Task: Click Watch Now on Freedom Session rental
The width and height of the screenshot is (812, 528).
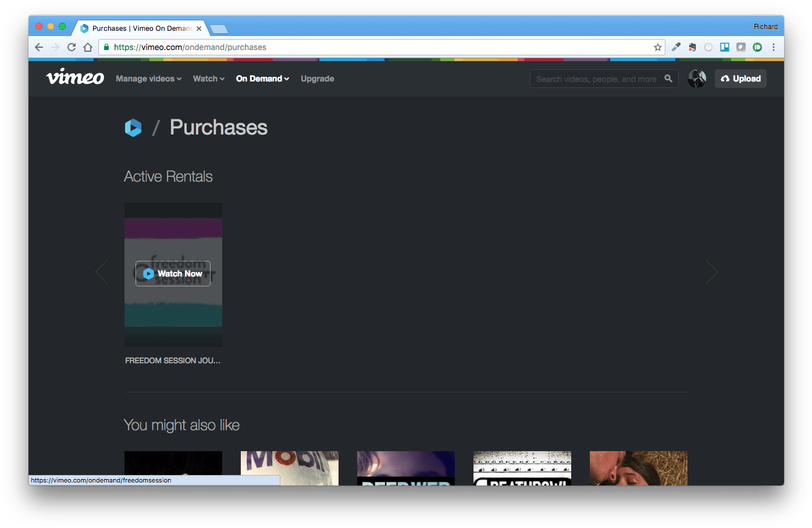Action: point(173,274)
